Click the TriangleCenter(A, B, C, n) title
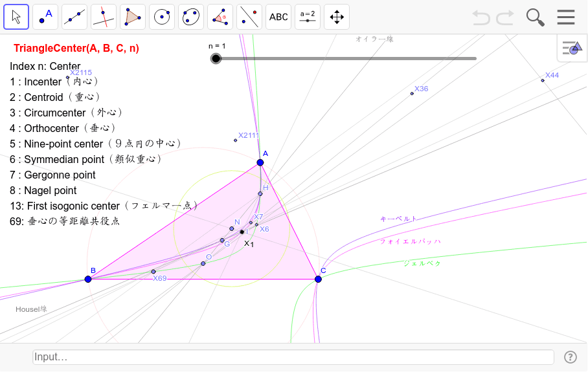 [x=76, y=48]
